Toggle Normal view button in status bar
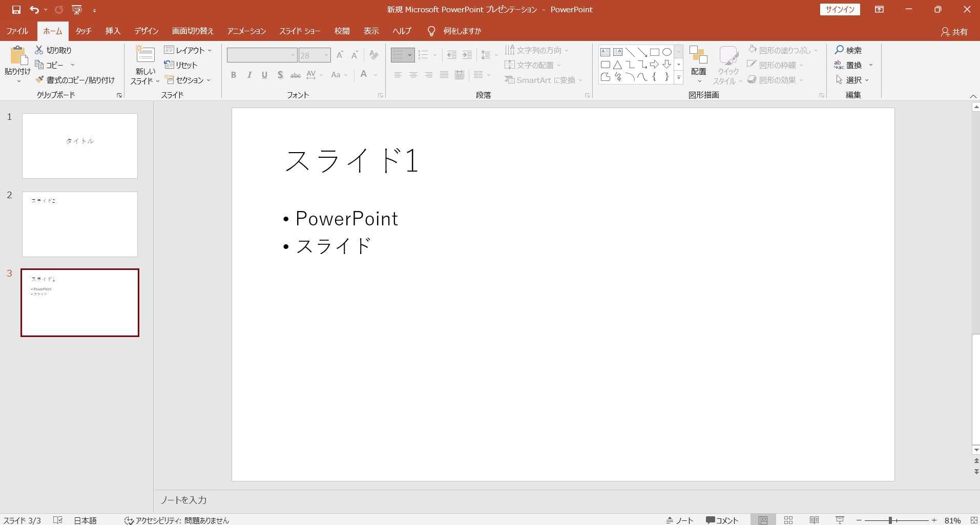Screen dimensions: 980x525 coord(763,520)
